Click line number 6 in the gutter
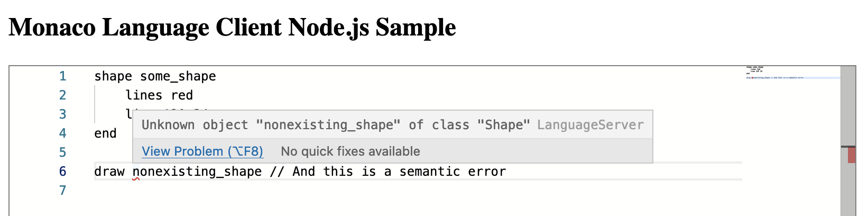Image resolution: width=868 pixels, height=216 pixels. [63, 172]
